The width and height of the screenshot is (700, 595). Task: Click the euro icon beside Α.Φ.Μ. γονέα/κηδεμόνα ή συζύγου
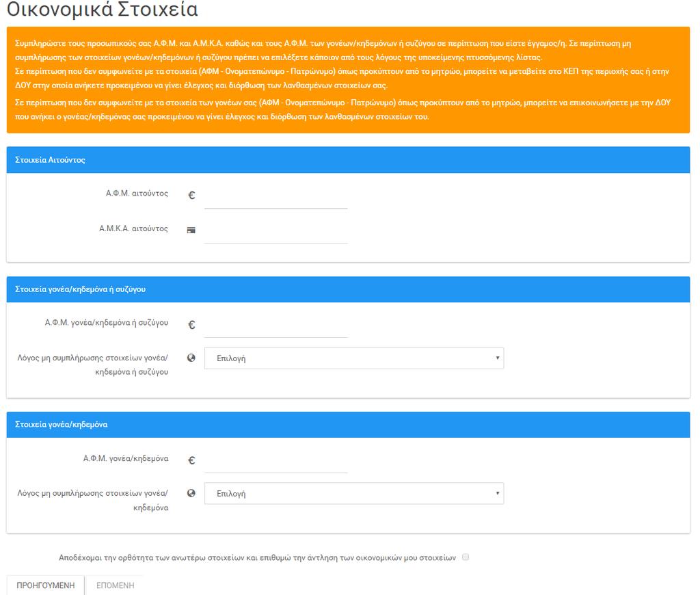191,325
